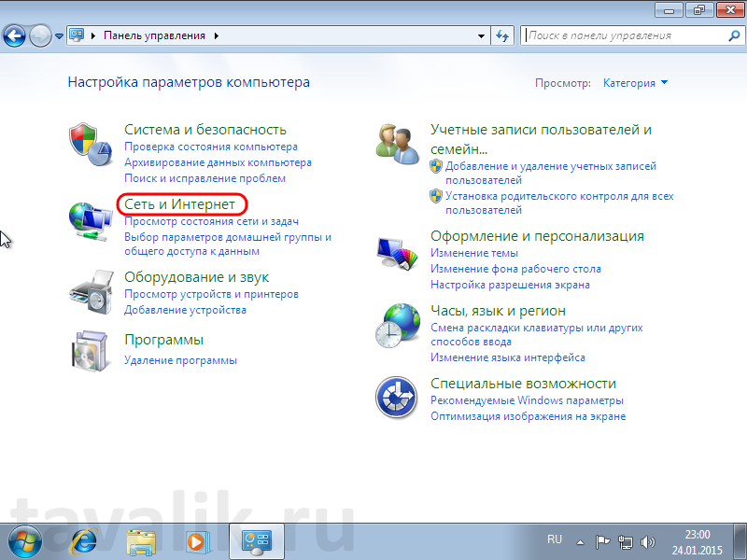Click shield icon beside Добавление и удаление учетных записей

436,166
